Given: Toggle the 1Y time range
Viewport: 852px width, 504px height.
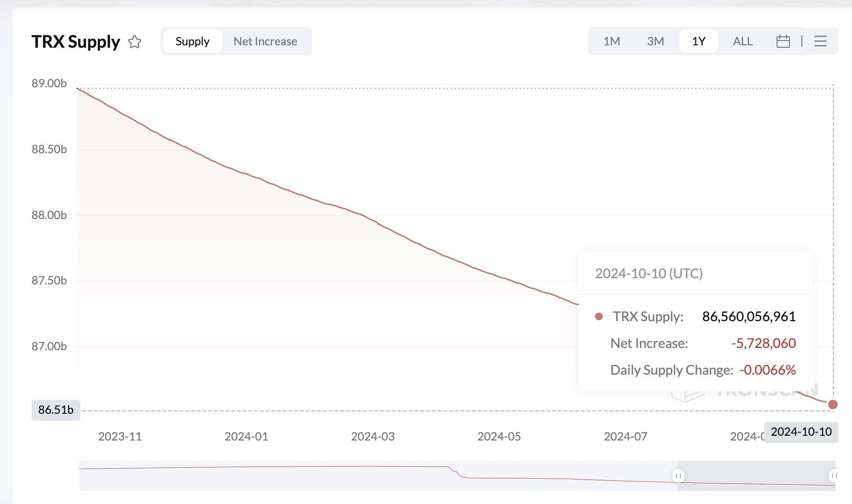Looking at the screenshot, I should click(698, 41).
